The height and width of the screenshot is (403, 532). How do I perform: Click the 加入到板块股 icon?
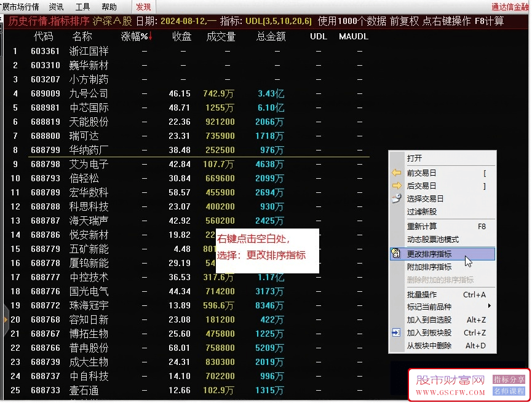[x=396, y=332]
